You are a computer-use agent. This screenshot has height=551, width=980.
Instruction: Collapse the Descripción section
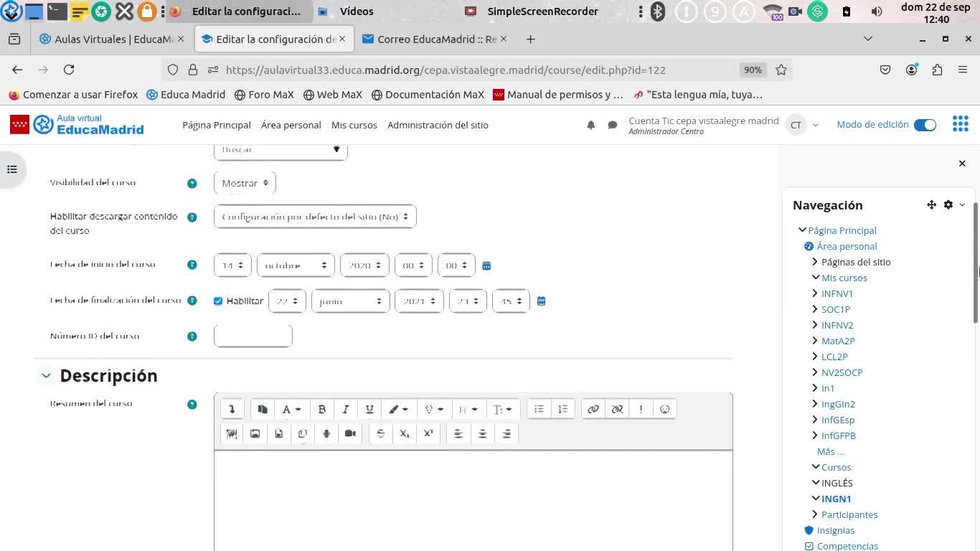click(x=46, y=375)
